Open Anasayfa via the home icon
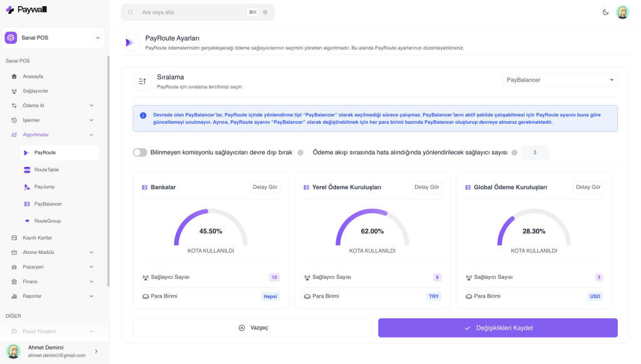 click(14, 76)
